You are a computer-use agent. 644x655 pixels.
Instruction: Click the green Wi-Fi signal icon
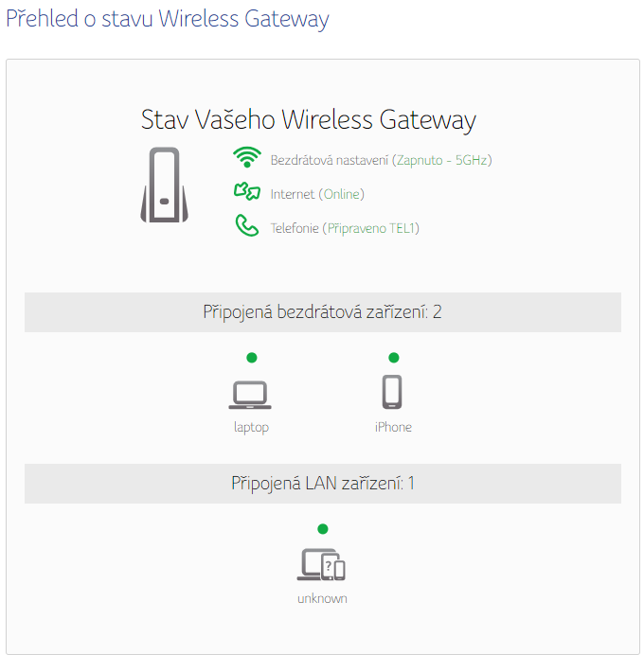(x=246, y=158)
